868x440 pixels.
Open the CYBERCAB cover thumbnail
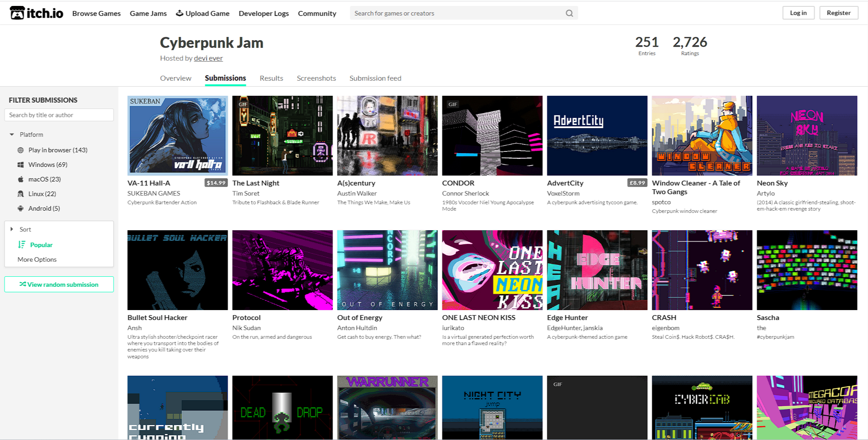point(702,408)
